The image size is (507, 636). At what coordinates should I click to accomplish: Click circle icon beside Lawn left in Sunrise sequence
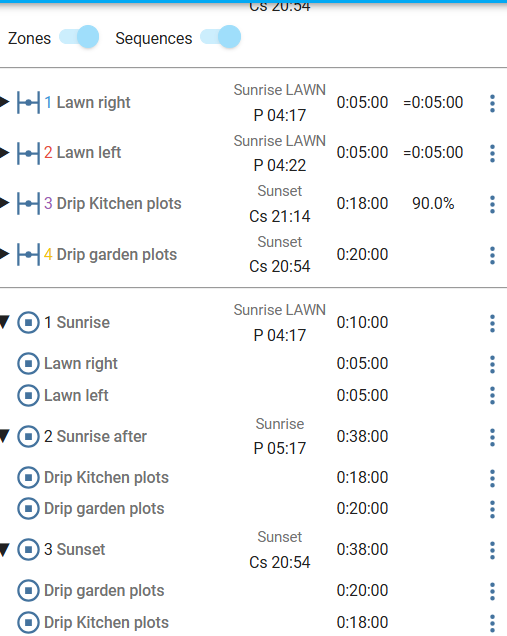point(28,395)
